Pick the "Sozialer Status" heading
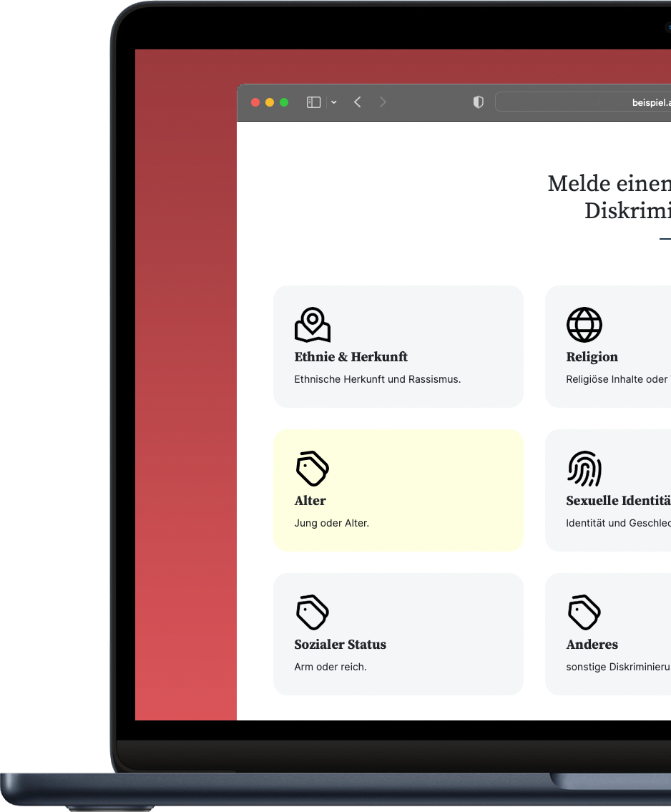Viewport: 671px width, 812px height. click(340, 645)
